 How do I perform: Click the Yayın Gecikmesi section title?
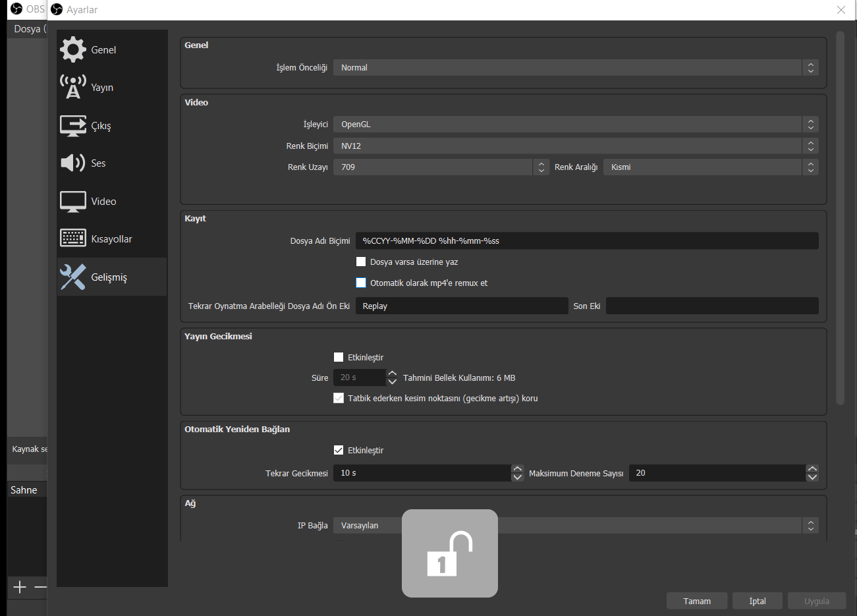(218, 336)
